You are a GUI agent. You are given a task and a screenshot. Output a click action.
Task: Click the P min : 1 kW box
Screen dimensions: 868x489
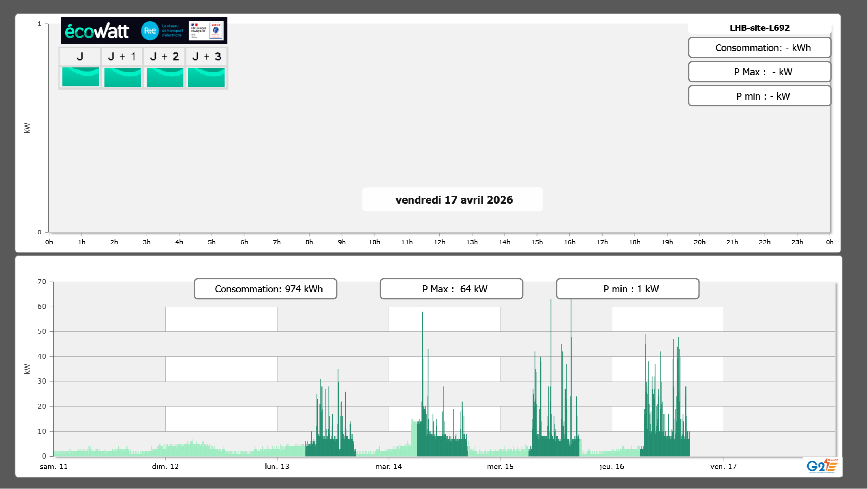(627, 289)
